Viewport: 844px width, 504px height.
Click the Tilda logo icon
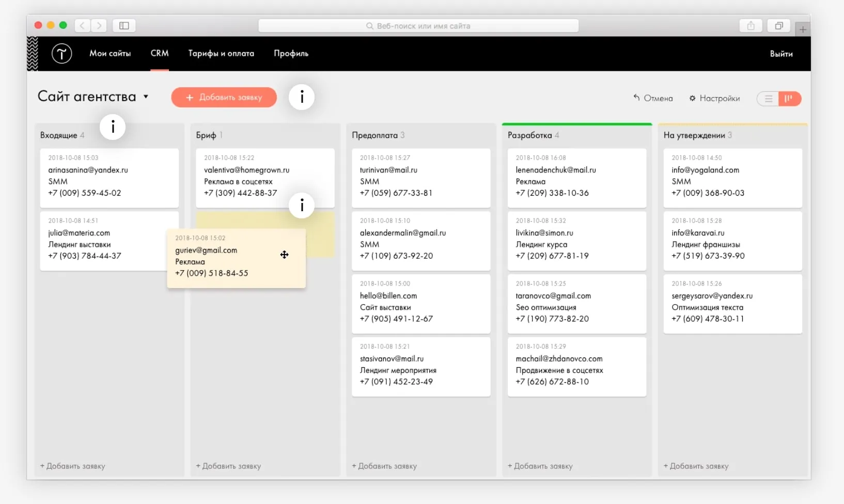click(x=61, y=53)
